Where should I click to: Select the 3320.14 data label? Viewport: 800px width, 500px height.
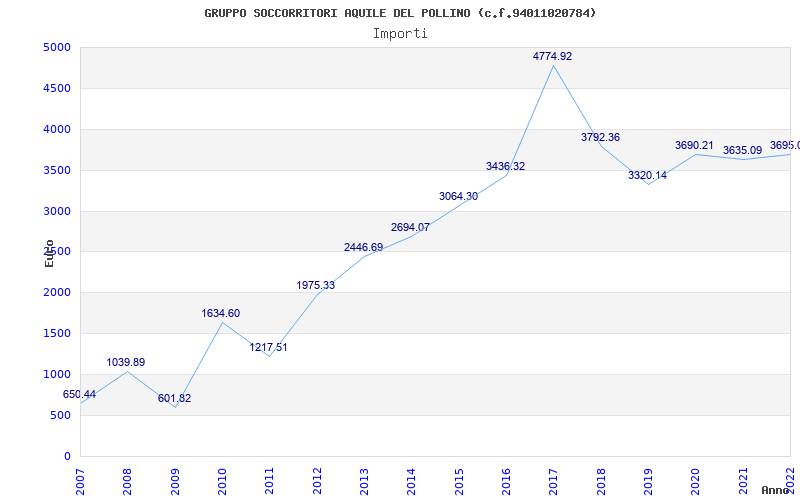pyautogui.click(x=647, y=176)
